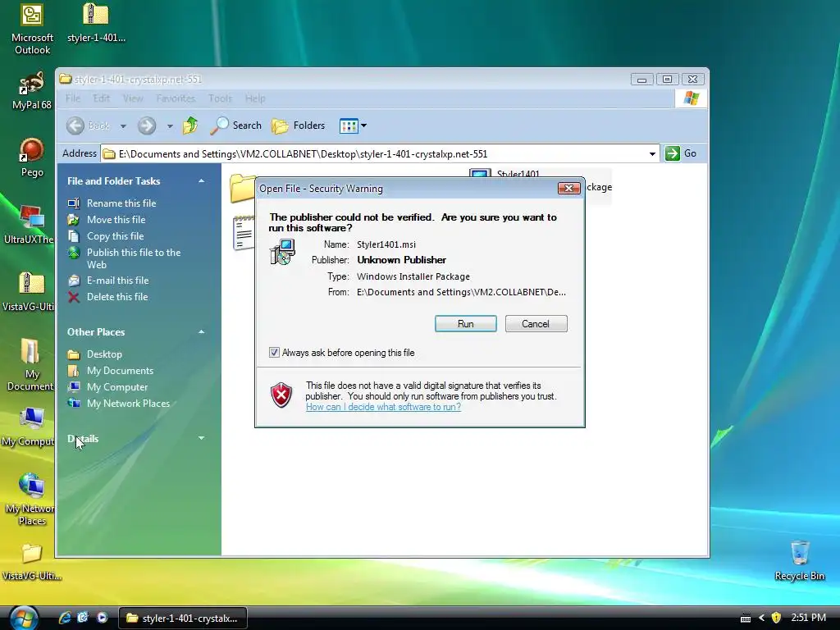Go to My Documents in Other Places
The width and height of the screenshot is (840, 630).
(x=111, y=371)
